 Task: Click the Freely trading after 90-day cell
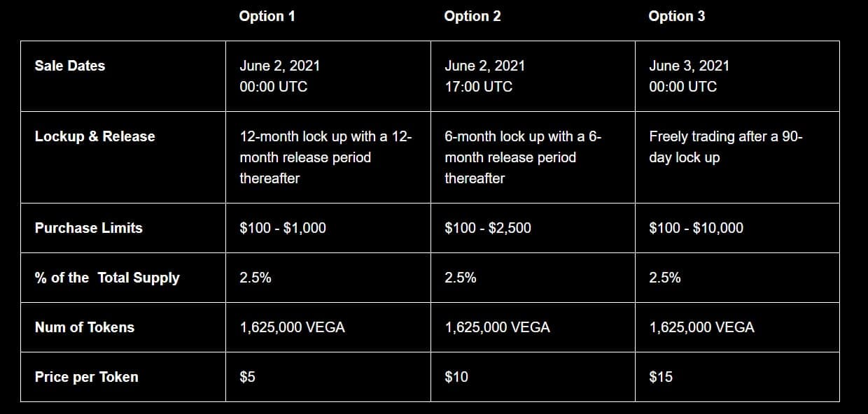[x=737, y=157]
